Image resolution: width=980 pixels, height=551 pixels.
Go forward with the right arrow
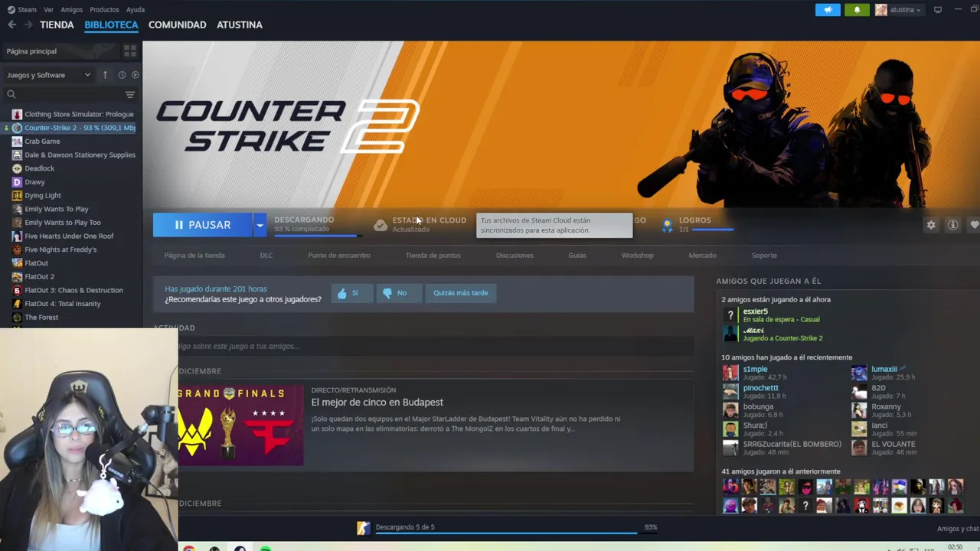(28, 24)
